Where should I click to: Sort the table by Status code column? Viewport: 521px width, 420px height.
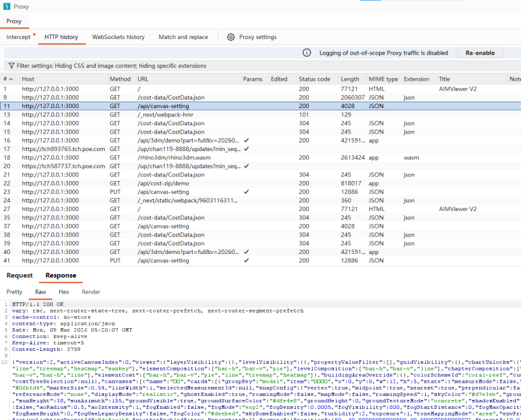(x=315, y=79)
